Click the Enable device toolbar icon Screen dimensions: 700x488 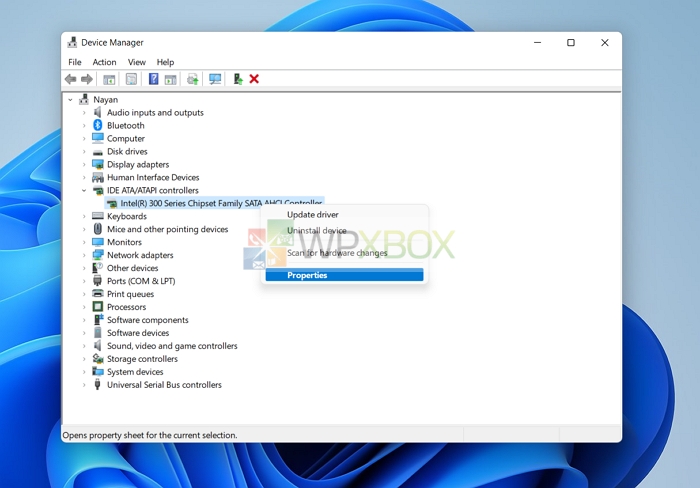pos(238,79)
